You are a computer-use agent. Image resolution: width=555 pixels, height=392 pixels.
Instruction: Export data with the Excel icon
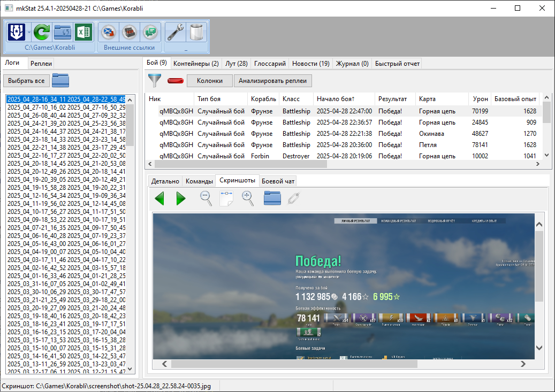pyautogui.click(x=83, y=32)
